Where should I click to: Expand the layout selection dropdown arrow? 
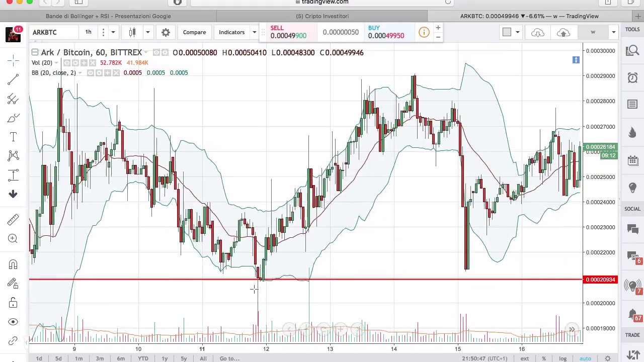tap(517, 32)
